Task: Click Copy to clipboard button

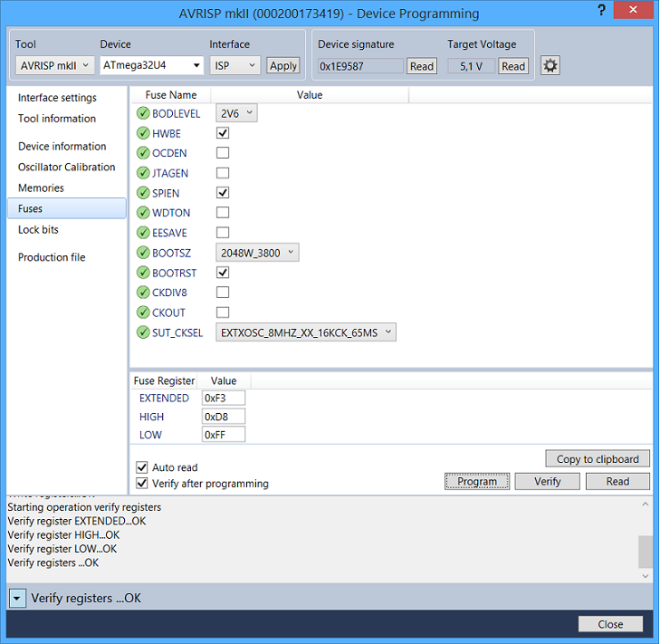Action: click(x=598, y=458)
